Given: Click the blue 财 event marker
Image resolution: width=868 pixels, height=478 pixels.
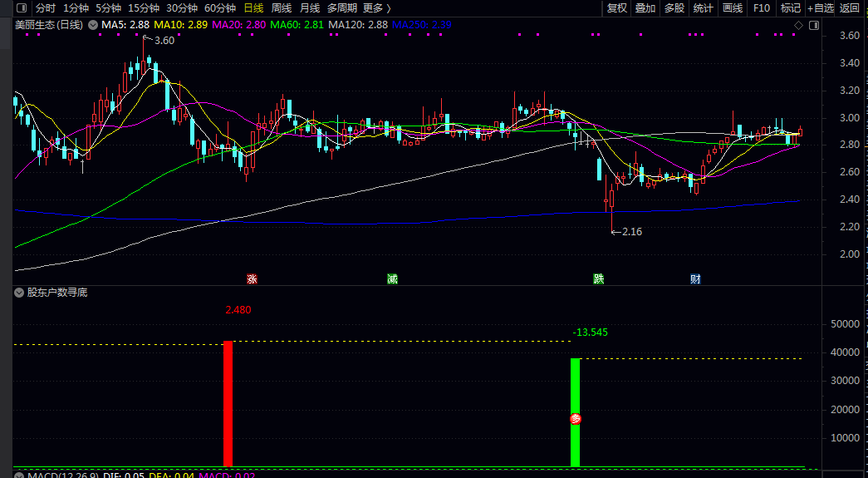Looking at the screenshot, I should (x=695, y=278).
